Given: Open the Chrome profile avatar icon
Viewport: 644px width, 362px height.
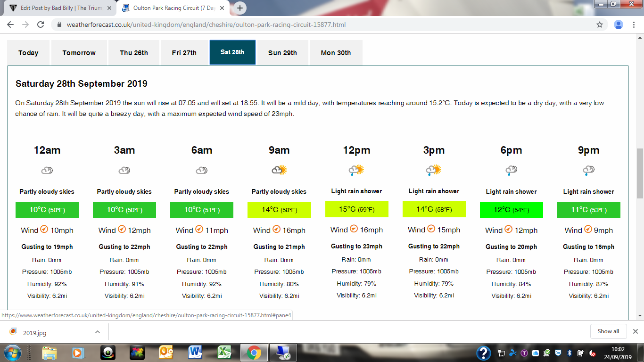Looking at the screenshot, I should (x=619, y=25).
